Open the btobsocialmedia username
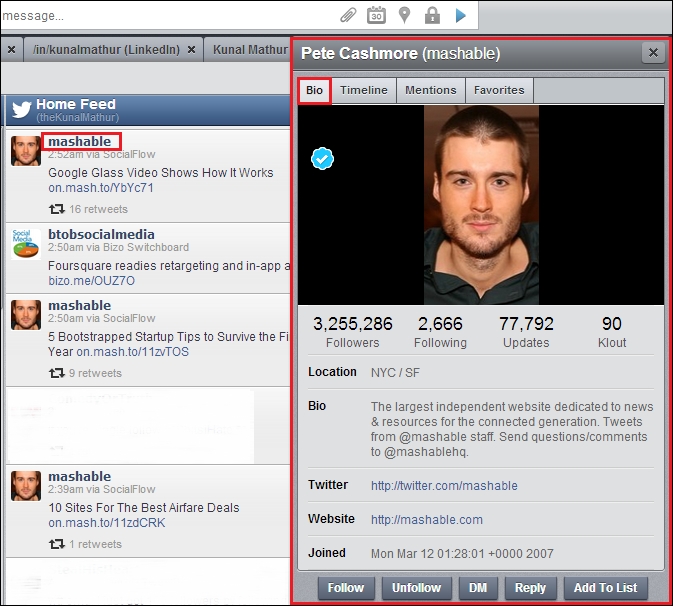The width and height of the screenshot is (673, 606). (101, 234)
